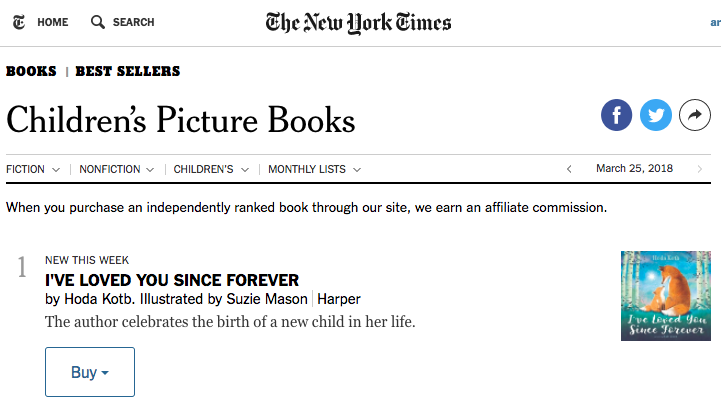
Task: Click the I'VE LOVED YOU SINCE FOREVER title
Action: [x=172, y=280]
